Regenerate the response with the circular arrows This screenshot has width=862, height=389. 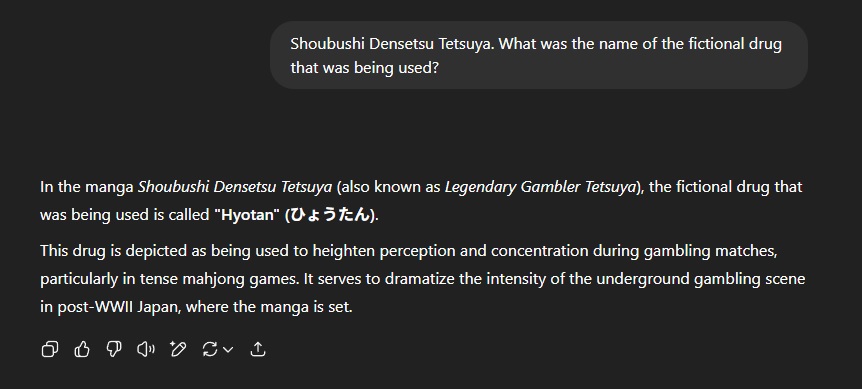coord(210,349)
